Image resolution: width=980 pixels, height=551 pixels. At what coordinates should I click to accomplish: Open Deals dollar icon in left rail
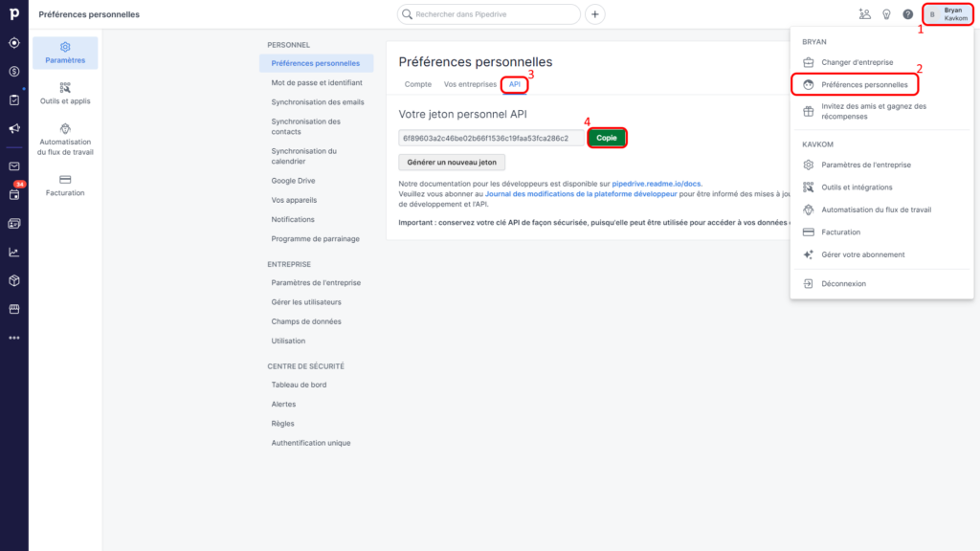coord(13,71)
